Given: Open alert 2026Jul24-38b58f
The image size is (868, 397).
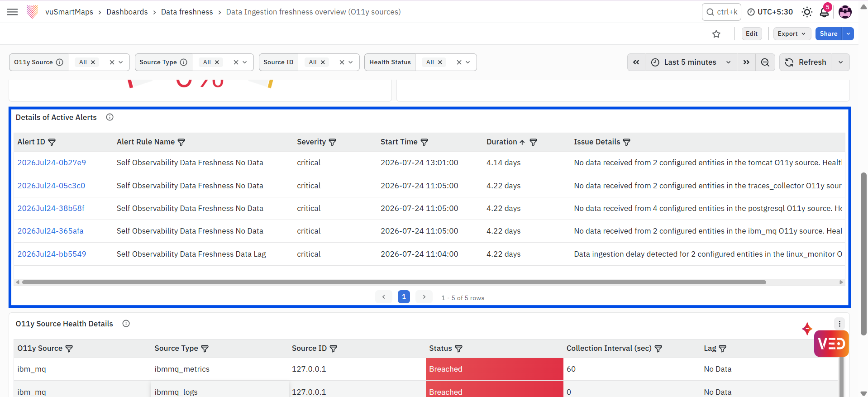Looking at the screenshot, I should click(x=51, y=208).
